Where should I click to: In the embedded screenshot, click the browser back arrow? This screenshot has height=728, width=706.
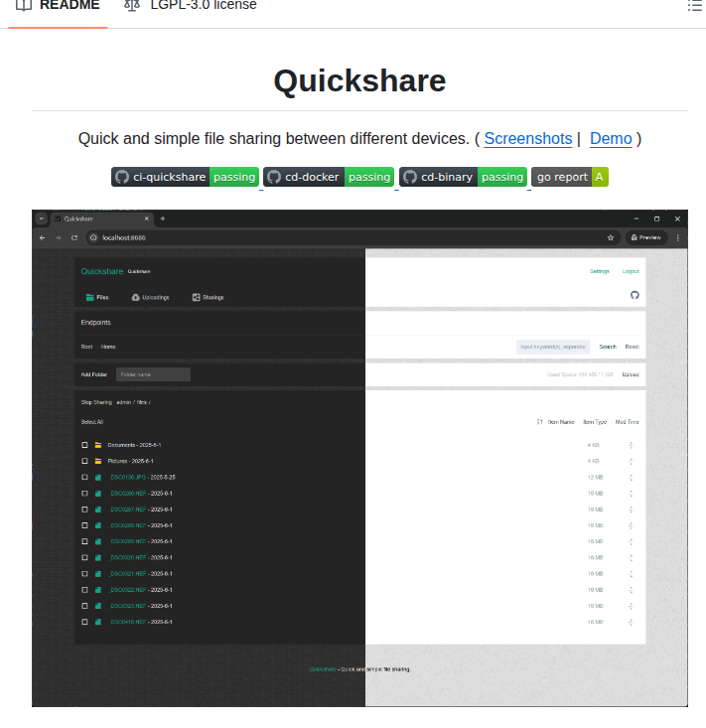[43, 237]
